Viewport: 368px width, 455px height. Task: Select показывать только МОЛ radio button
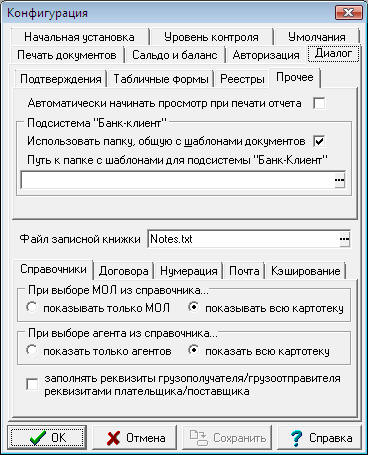tap(31, 307)
